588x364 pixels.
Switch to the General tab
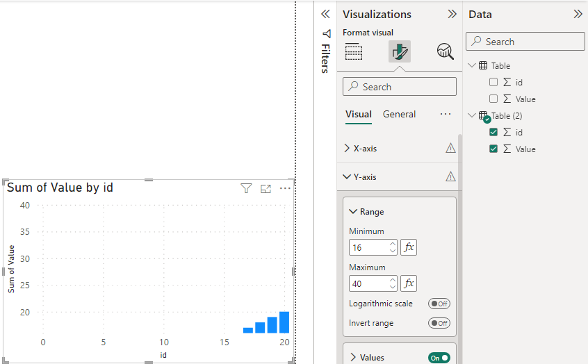[399, 115]
